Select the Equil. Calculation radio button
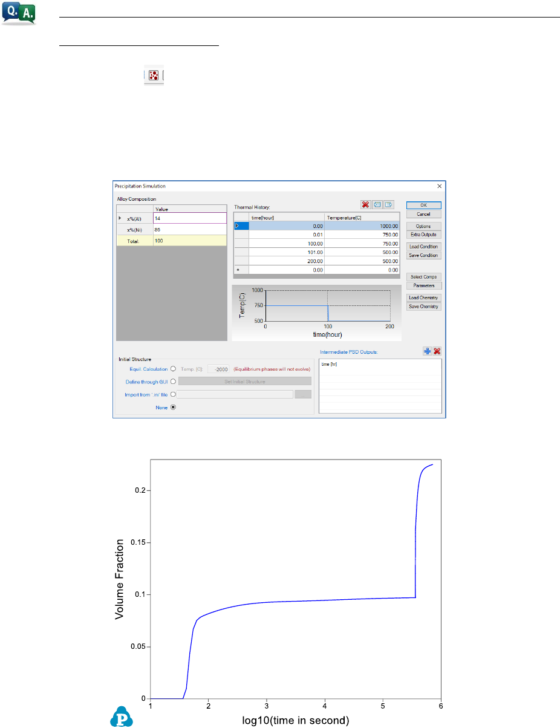 [x=174, y=368]
